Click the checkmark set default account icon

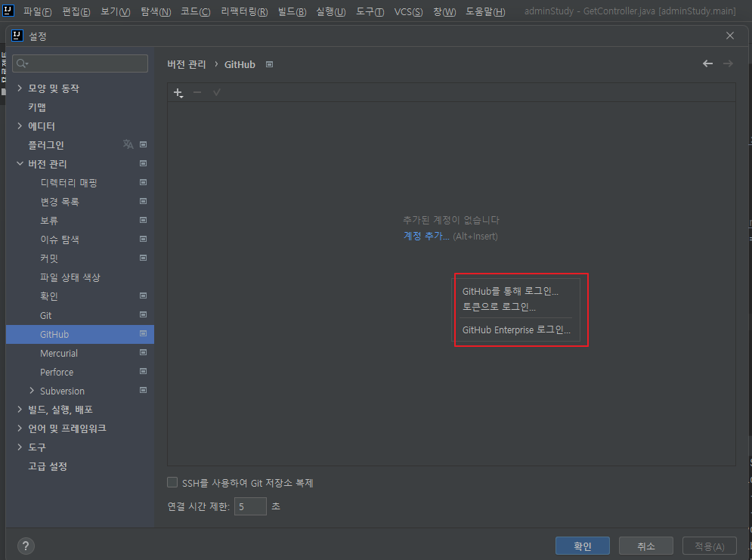[x=217, y=92]
